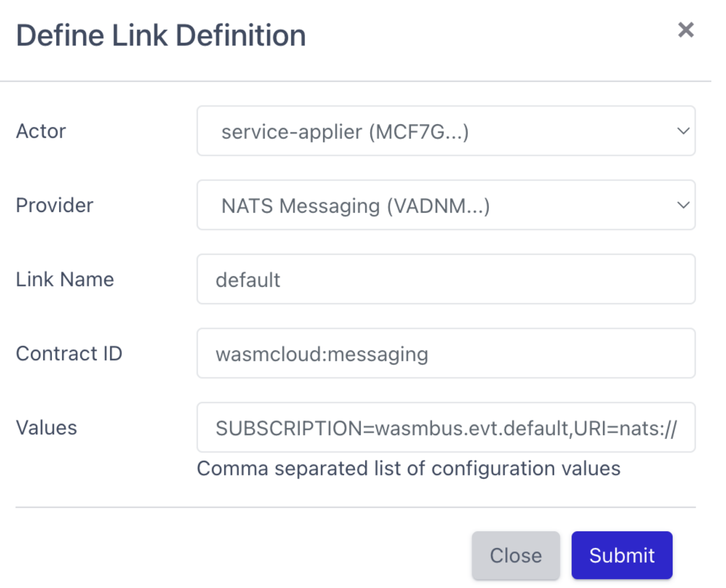Screen dimensions: 726x588
Task: Click the Provider field label
Action: [54, 205]
